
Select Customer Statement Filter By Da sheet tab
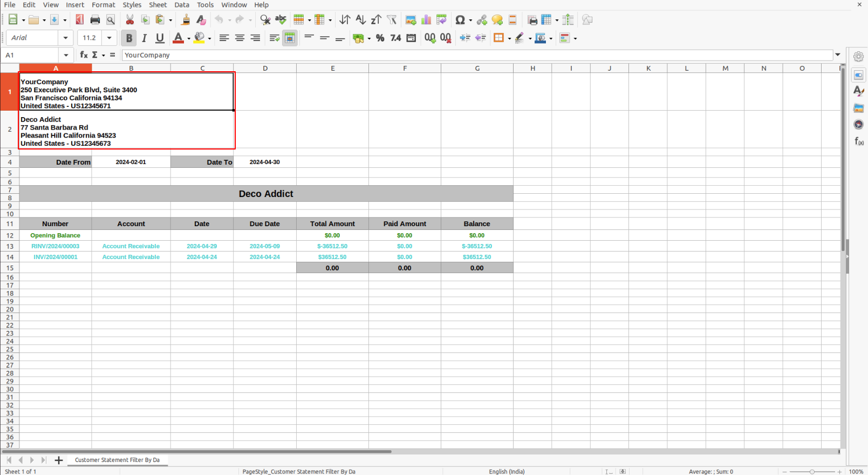pos(117,460)
